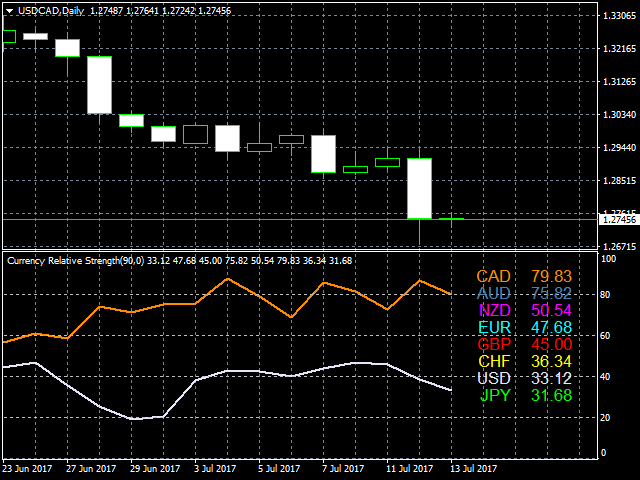The image size is (640, 480).
Task: Click the 11 Jul 2017 date label
Action: coord(409,468)
